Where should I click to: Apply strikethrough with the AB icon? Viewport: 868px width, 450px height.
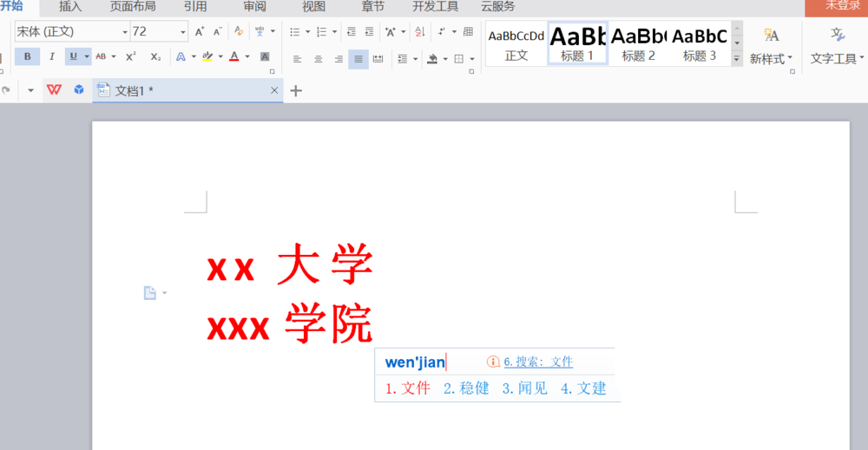click(101, 56)
